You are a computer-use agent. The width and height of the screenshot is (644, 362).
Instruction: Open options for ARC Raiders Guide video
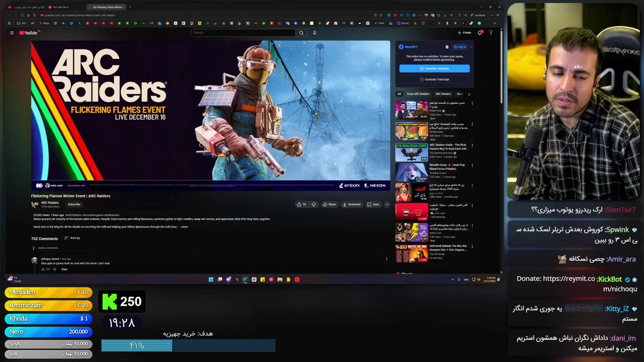point(472,145)
